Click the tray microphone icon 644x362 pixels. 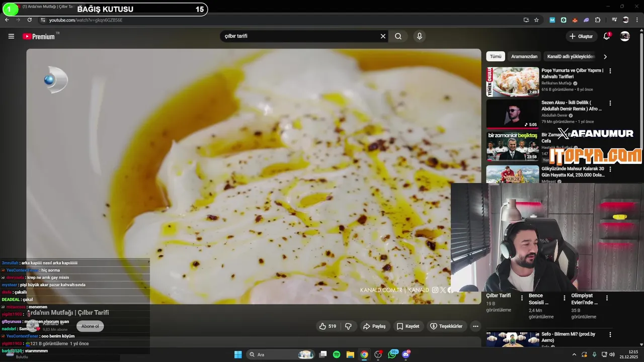[594, 354]
